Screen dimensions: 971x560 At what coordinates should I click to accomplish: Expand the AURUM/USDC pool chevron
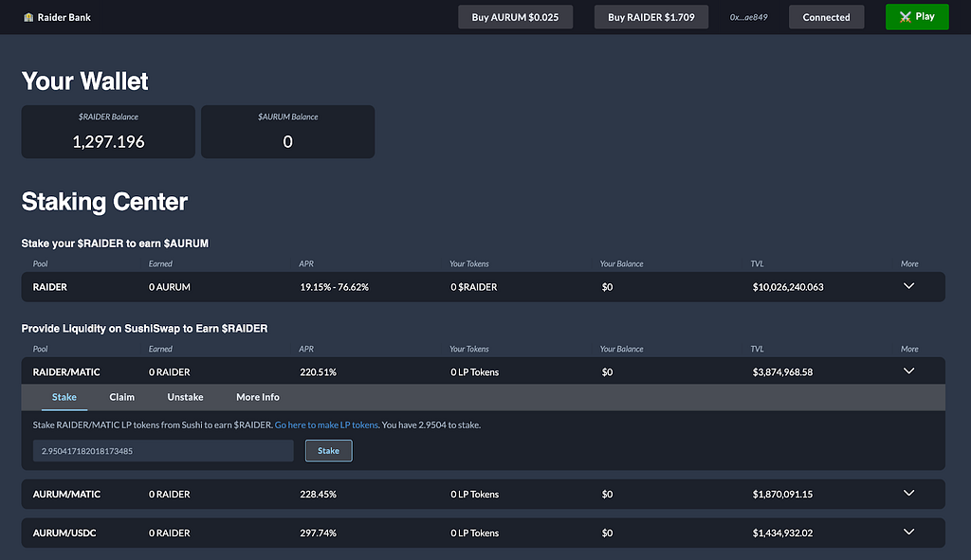(x=908, y=532)
